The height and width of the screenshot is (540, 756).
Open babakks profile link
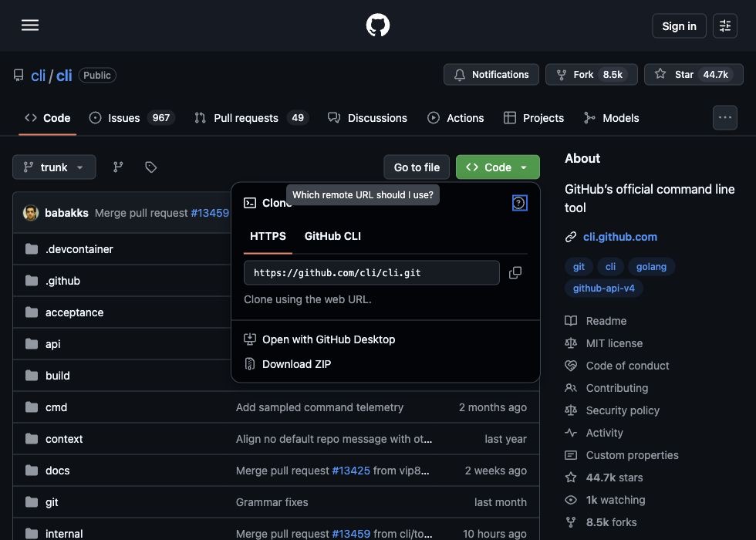pyautogui.click(x=66, y=213)
